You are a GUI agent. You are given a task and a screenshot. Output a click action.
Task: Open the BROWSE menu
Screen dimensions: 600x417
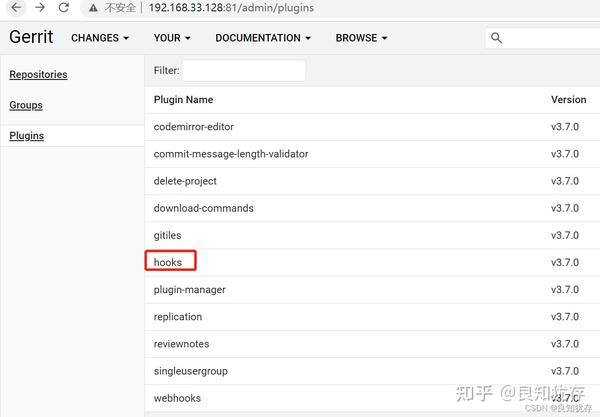point(362,38)
